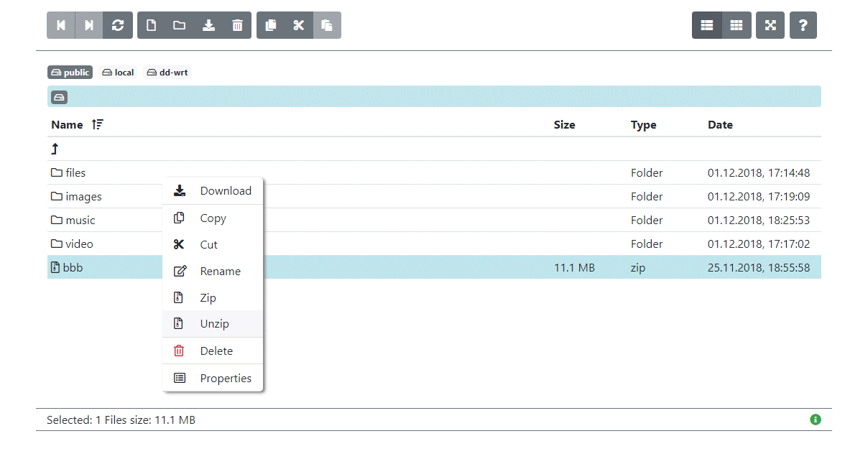Screen dimensions: 868x454
Task: Open the files folder
Action: coord(75,172)
